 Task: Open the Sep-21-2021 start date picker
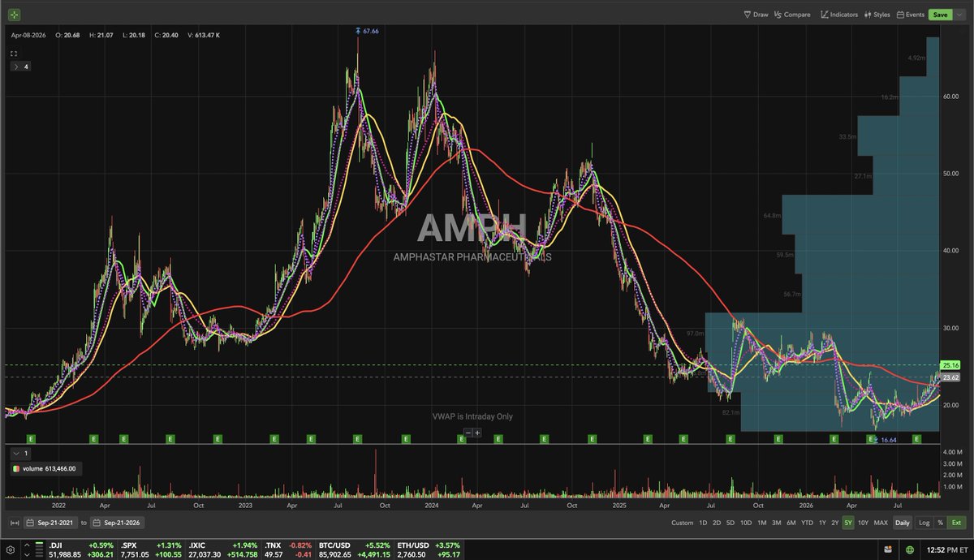pyautogui.click(x=52, y=523)
